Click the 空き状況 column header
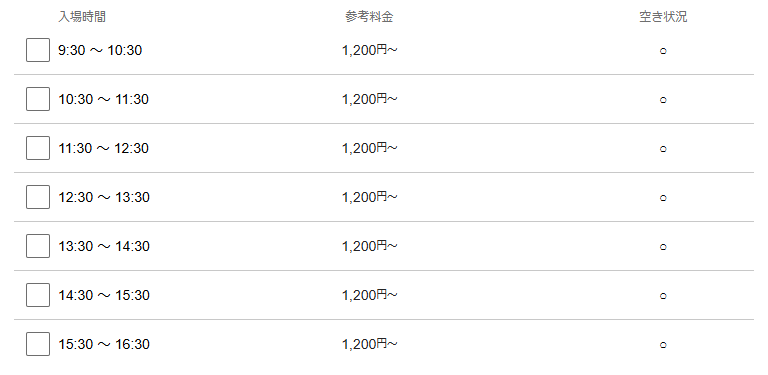768x375 pixels. 663,17
